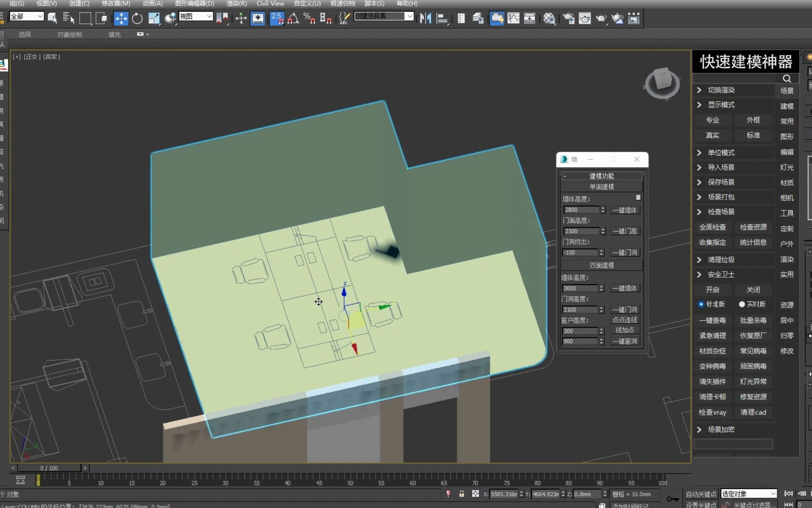
Task: Click the timeline frame slider 0 / 100
Action: click(x=49, y=468)
